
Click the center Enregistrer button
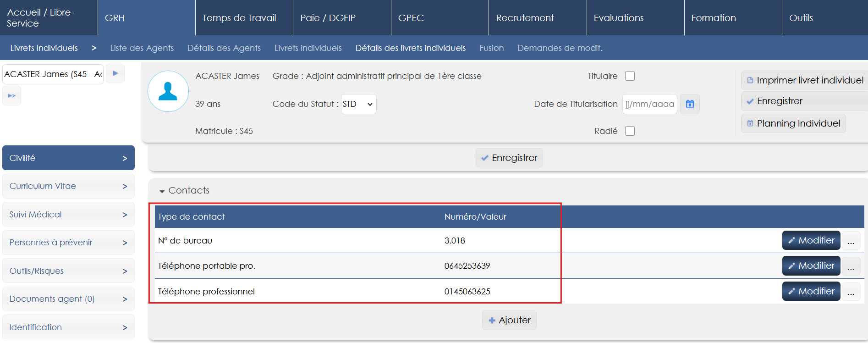pyautogui.click(x=509, y=158)
